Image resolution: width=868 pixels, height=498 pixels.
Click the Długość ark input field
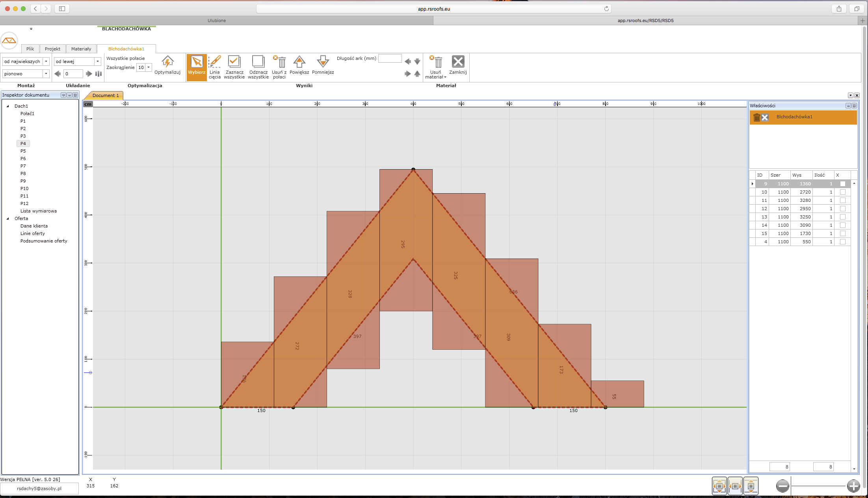click(x=390, y=58)
